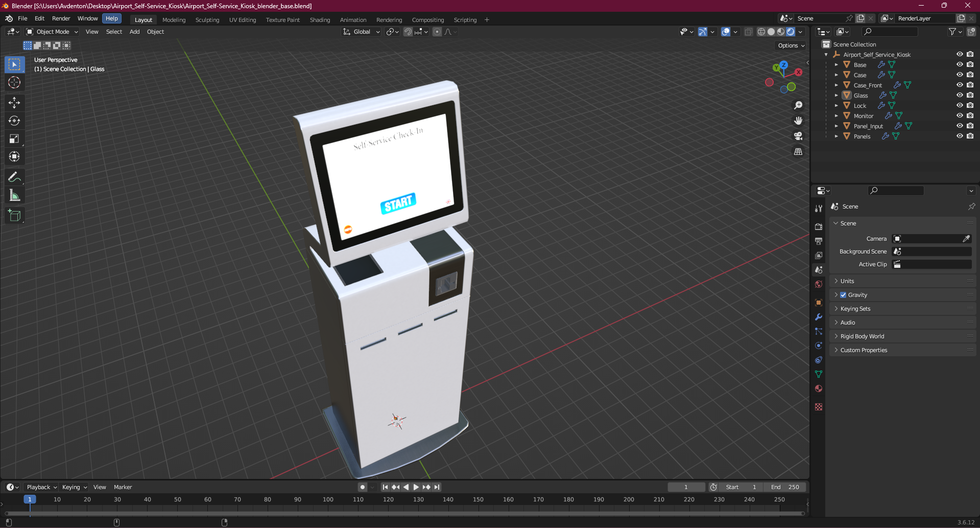This screenshot has height=528, width=980.
Task: Hide the Glass object in viewport
Action: coord(960,95)
